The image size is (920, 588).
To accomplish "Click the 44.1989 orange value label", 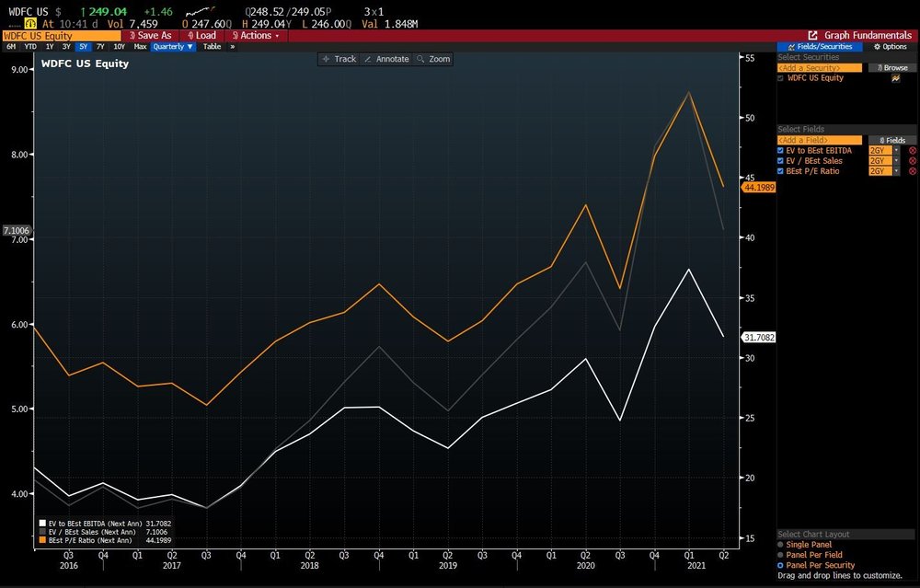I will coord(759,188).
